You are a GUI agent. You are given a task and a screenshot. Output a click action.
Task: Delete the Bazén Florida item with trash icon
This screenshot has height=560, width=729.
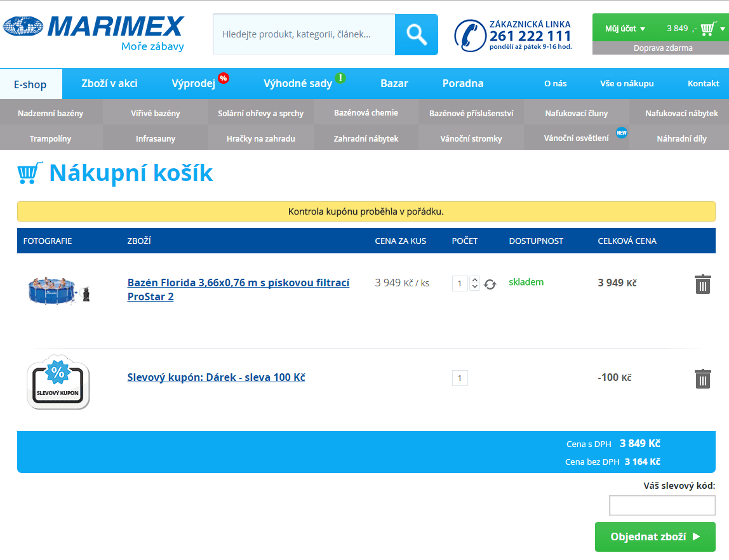(x=702, y=284)
